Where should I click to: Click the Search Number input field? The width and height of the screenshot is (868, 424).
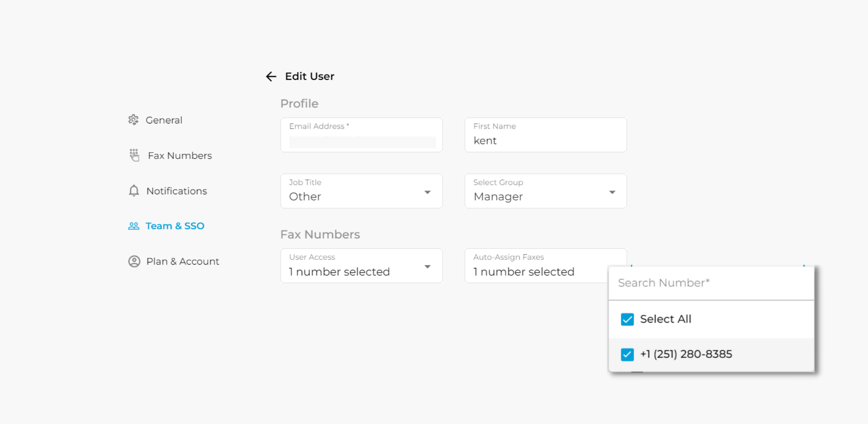pos(711,283)
